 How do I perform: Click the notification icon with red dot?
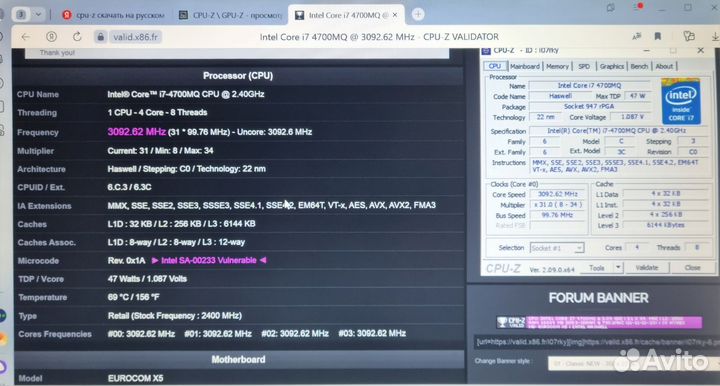tap(638, 8)
